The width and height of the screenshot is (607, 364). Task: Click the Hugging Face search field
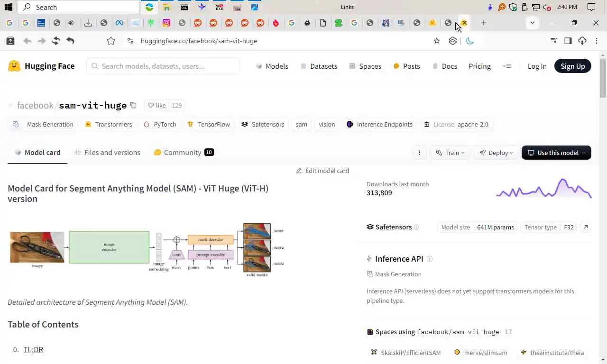[163, 66]
